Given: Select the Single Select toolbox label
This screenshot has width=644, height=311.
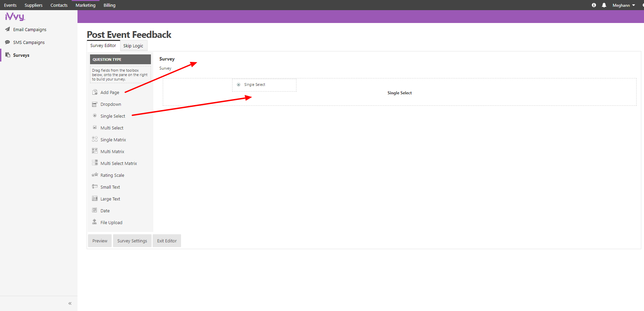Looking at the screenshot, I should [113, 116].
